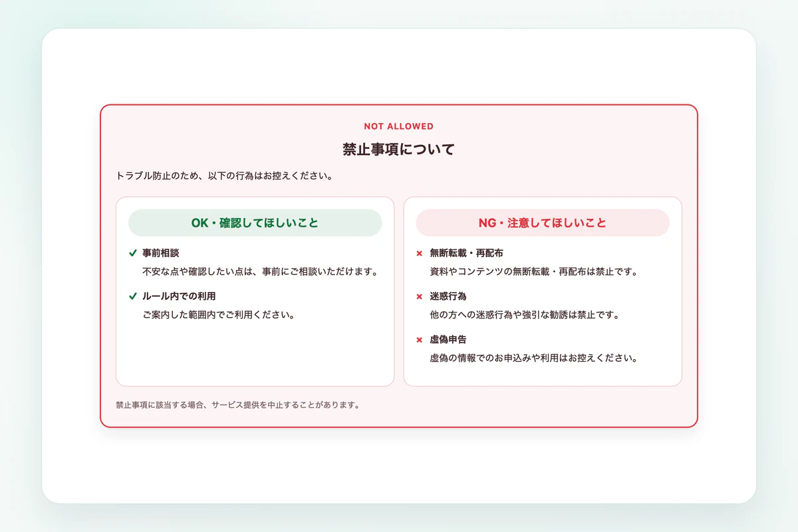Image resolution: width=798 pixels, height=532 pixels.
Task: Click footer note '禁止事項に該当する場合、サービス提供を中止することがあります。'
Action: click(x=237, y=404)
